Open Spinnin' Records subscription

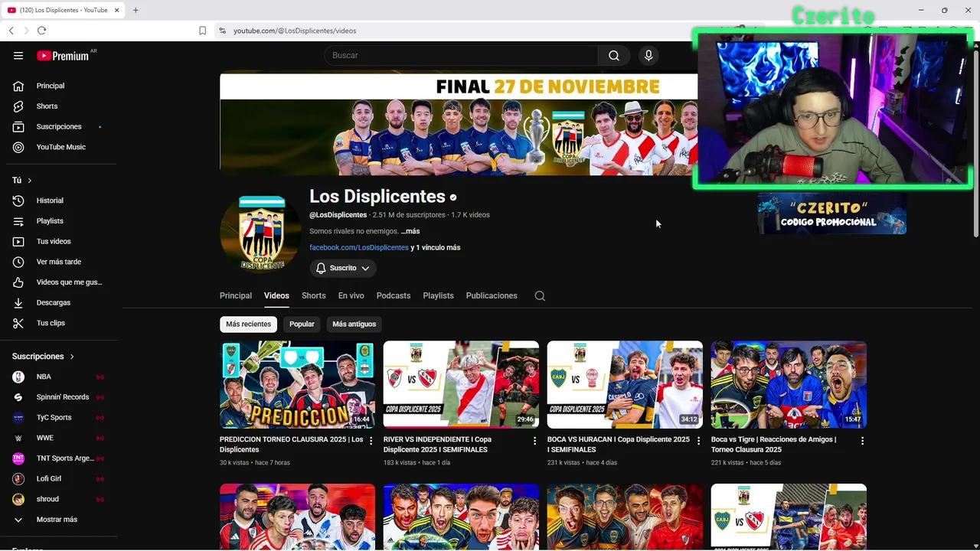(61, 397)
